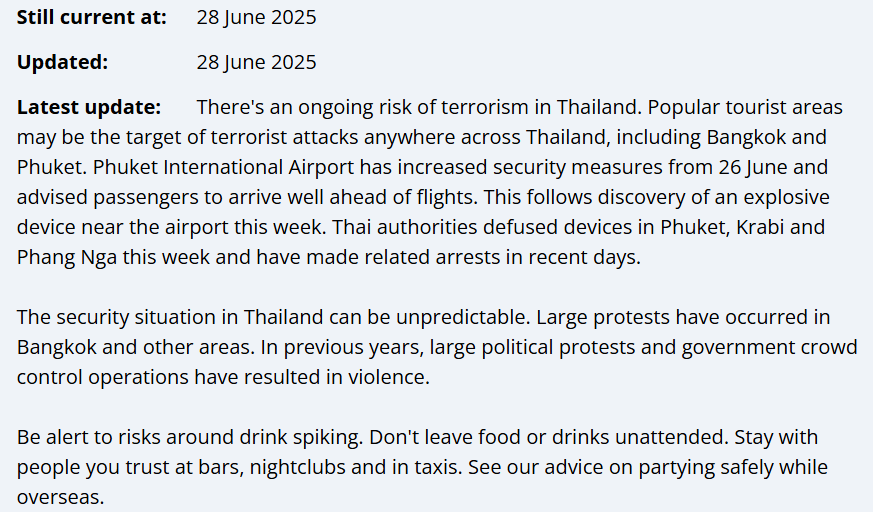The height and width of the screenshot is (512, 873).
Task: Click the word 'unpredictable' in second paragraph
Action: coord(463,318)
